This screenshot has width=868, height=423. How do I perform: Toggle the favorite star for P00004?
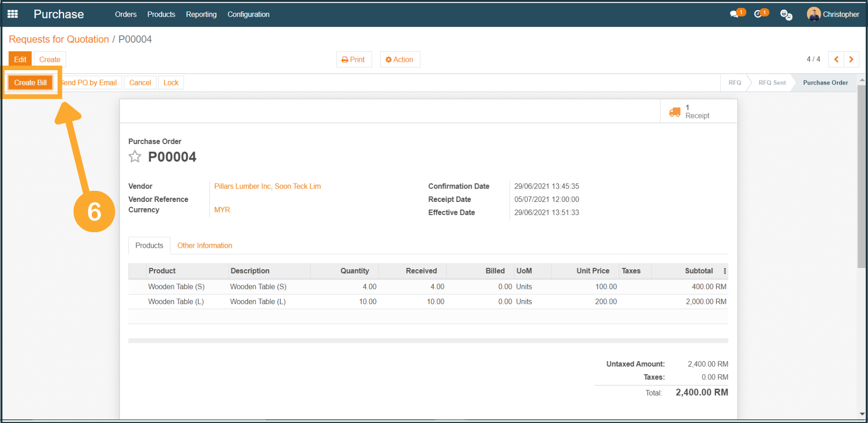click(135, 157)
